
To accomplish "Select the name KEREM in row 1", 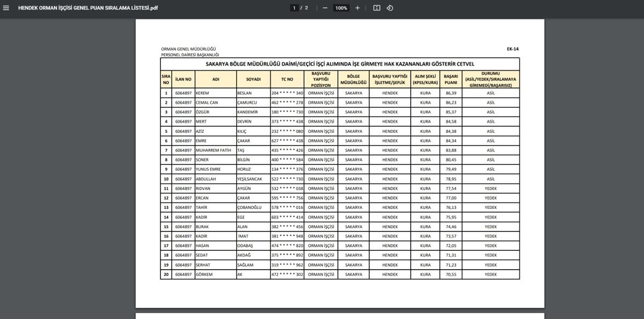I will point(202,93).
